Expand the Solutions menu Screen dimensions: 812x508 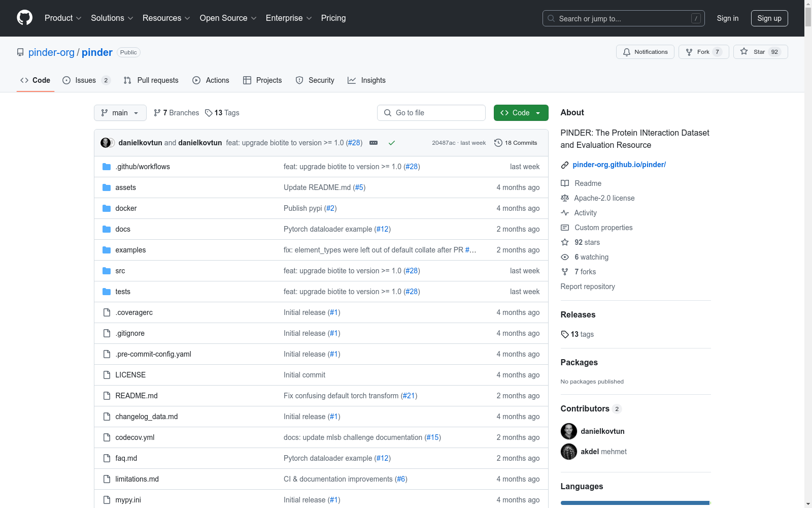(x=112, y=18)
